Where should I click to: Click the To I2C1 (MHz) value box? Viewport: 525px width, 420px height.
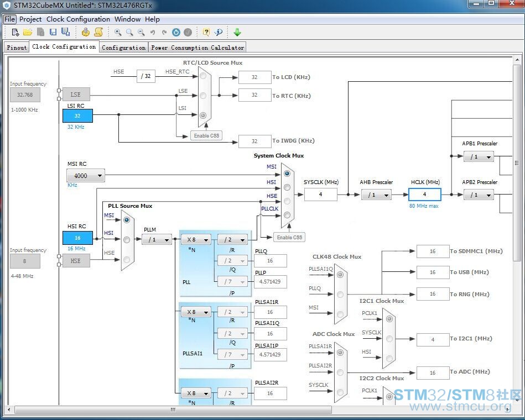tap(433, 339)
